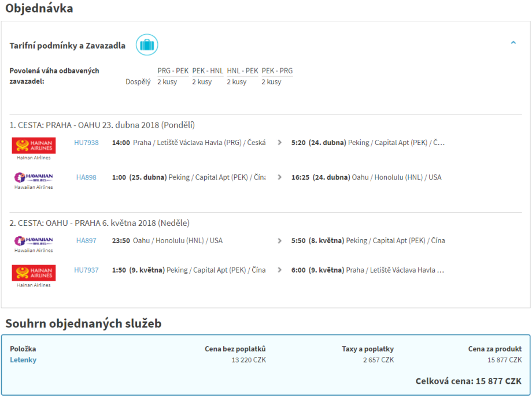Click the luggage suitcase icon

pyautogui.click(x=147, y=45)
